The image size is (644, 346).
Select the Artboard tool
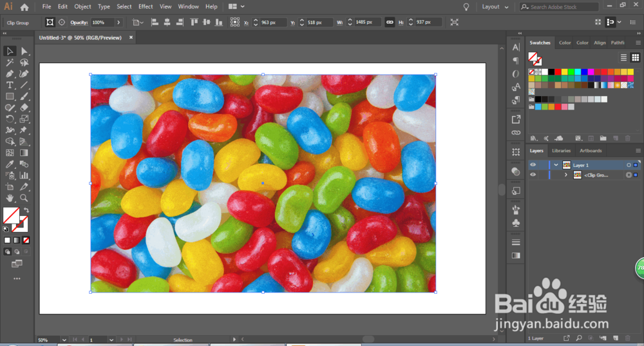pyautogui.click(x=10, y=187)
